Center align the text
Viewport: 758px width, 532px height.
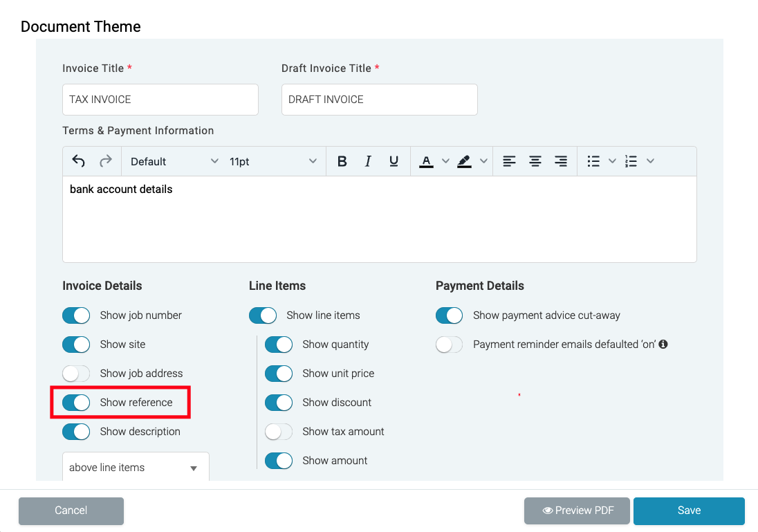535,161
